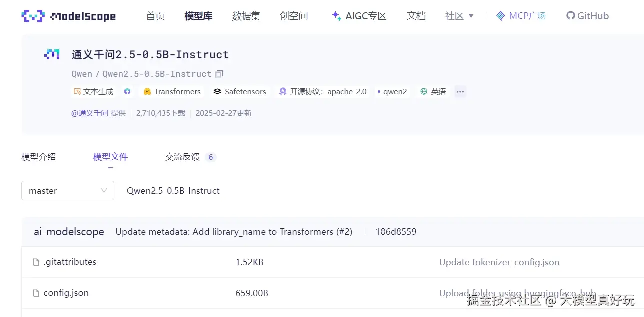Click the text generation tag icon

coord(77,92)
